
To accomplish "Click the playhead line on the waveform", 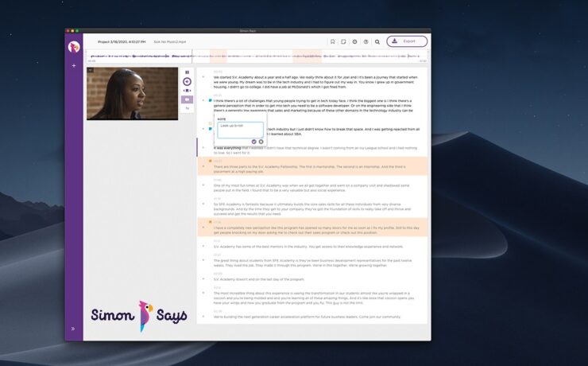I will (x=192, y=56).
